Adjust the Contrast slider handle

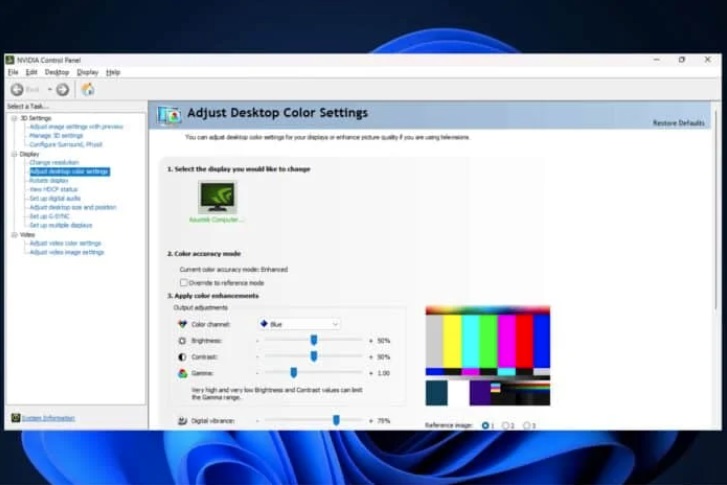point(314,357)
